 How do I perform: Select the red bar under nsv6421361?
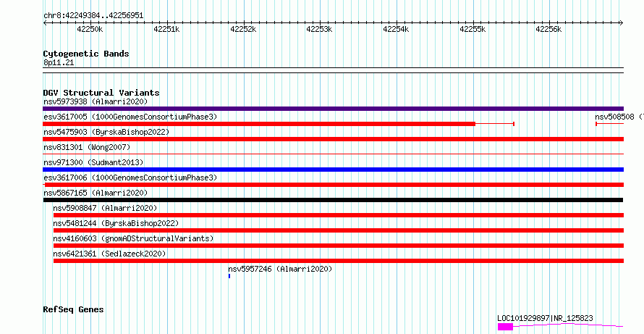coord(339,261)
